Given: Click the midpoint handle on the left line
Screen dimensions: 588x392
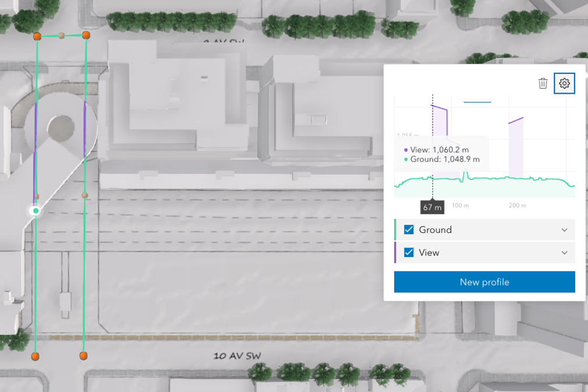Looking at the screenshot, I should pos(37,196).
